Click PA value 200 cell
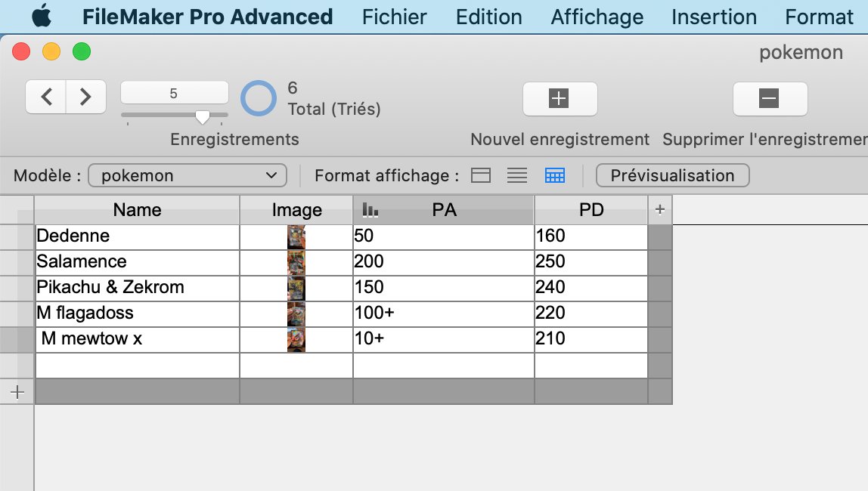The width and height of the screenshot is (868, 491). 443,263
